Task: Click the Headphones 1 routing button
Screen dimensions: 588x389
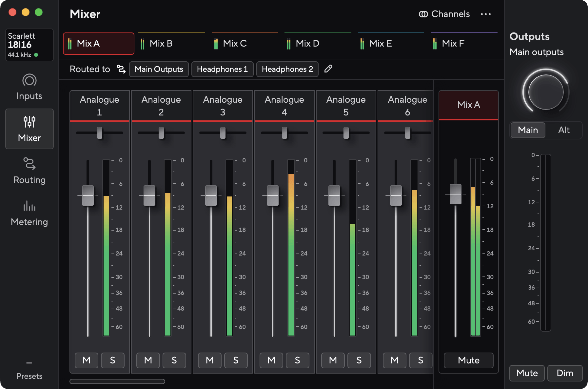Action: (x=222, y=69)
